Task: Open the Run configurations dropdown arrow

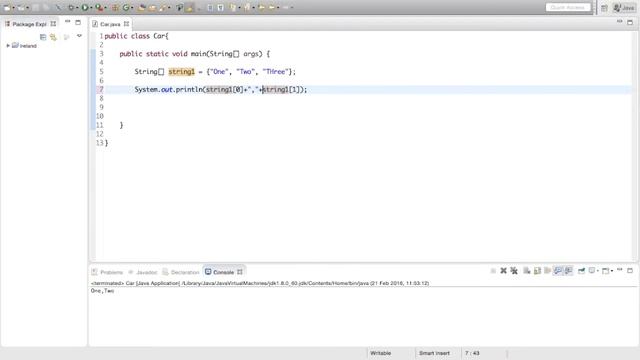Action: point(91,8)
